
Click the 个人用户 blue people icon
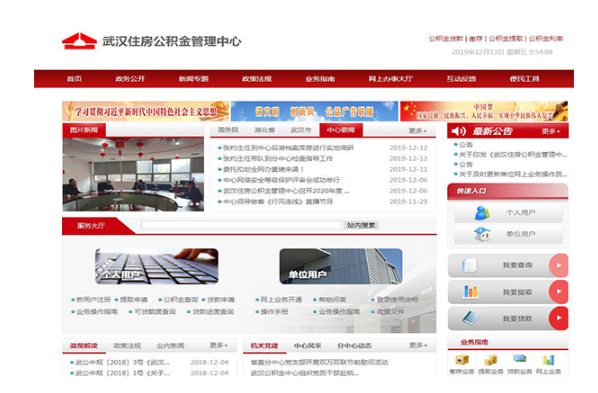coord(482,213)
